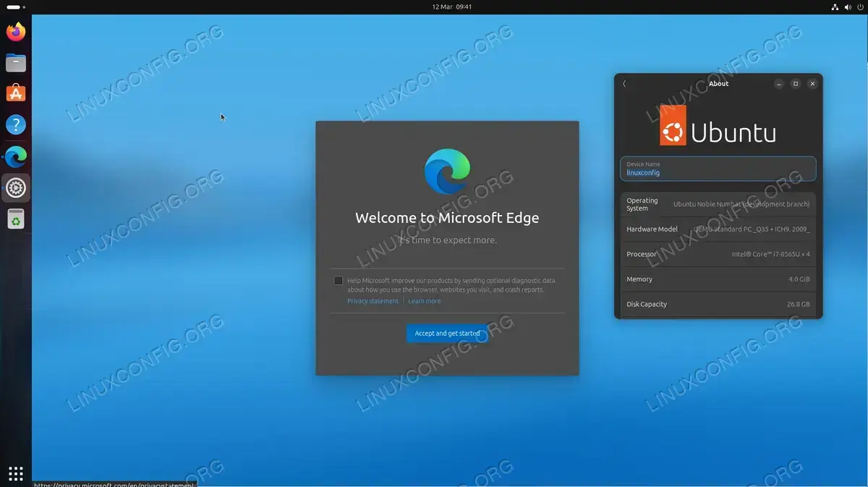Open network status icon in top bar
Viewport: 868px width, 487px height.
pos(835,7)
